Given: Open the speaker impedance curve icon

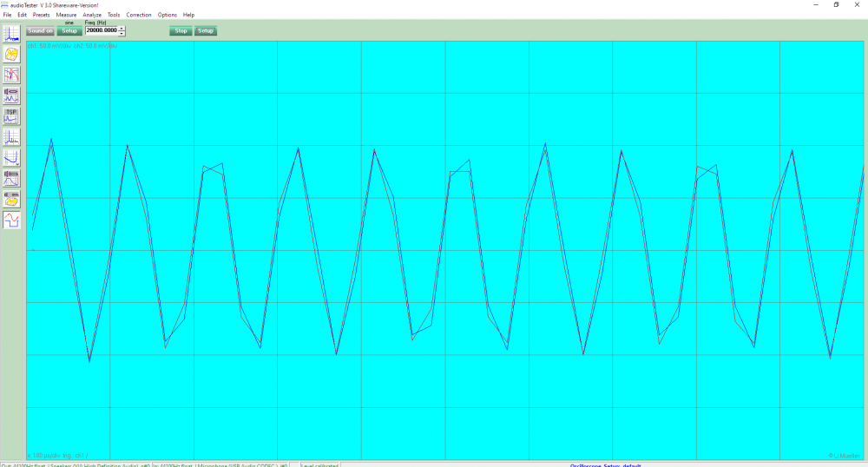Looking at the screenshot, I should point(11,178).
